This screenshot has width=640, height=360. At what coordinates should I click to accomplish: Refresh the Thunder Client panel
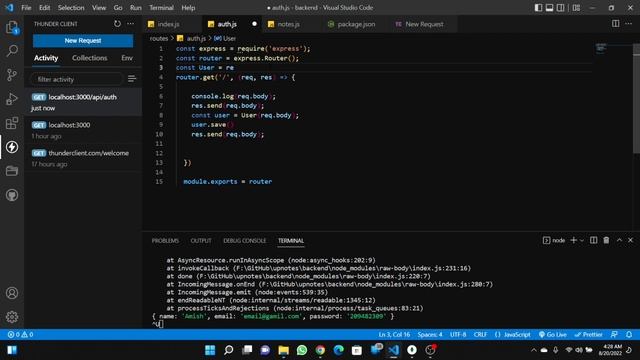[x=118, y=24]
